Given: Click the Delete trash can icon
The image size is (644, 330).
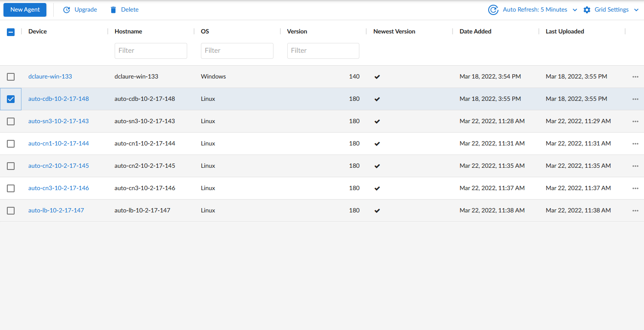Looking at the screenshot, I should 113,10.
